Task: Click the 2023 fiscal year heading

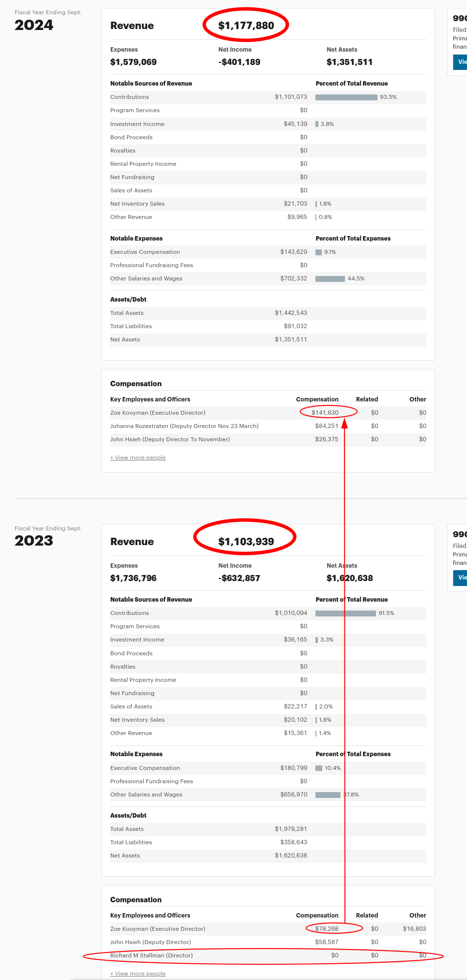Action: (34, 541)
